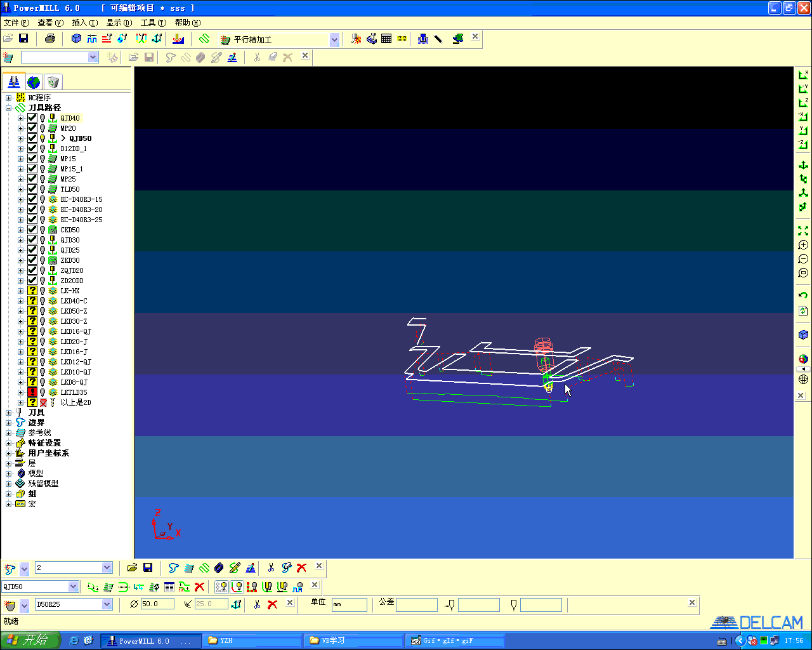The height and width of the screenshot is (650, 812).
Task: Click the save project disk icon
Action: point(23,39)
